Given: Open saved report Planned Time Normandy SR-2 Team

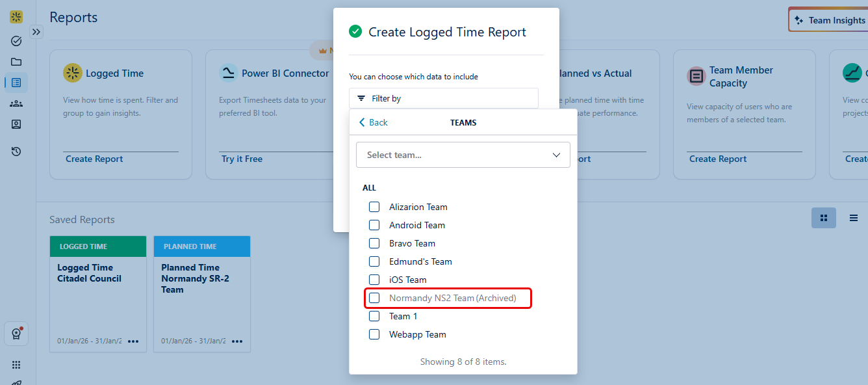Looking at the screenshot, I should click(202, 294).
